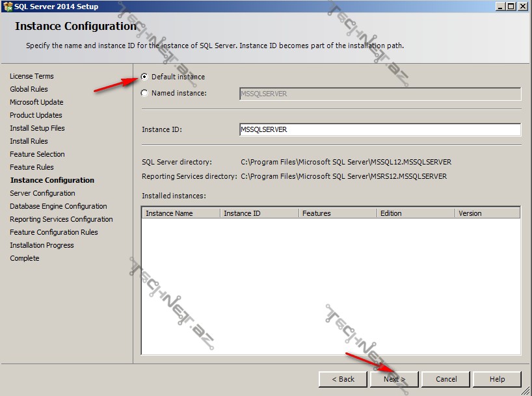
Task: Select License Terms step in sidebar
Action: [x=32, y=76]
